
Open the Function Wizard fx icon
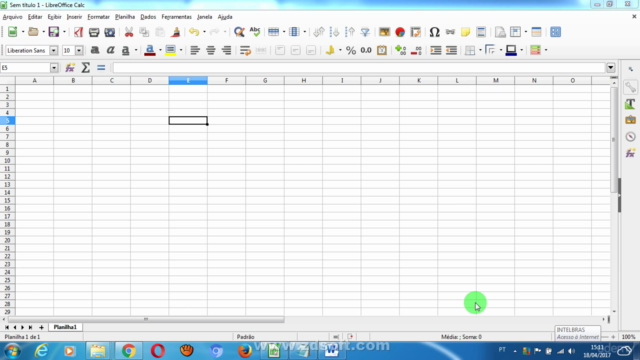pyautogui.click(x=70, y=68)
